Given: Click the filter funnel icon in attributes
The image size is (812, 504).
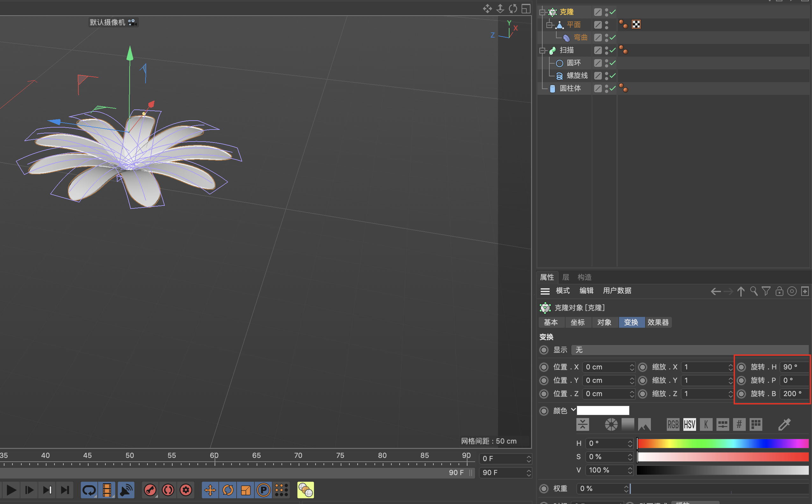Looking at the screenshot, I should coord(766,291).
